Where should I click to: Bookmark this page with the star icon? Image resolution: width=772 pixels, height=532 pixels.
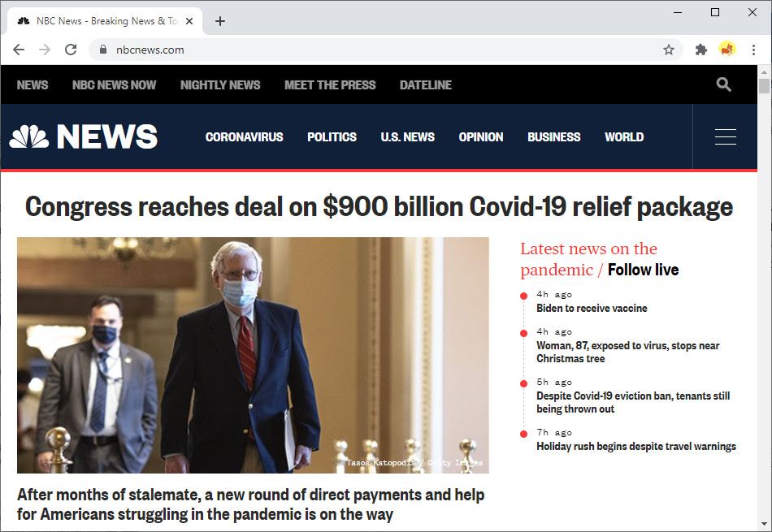click(668, 50)
